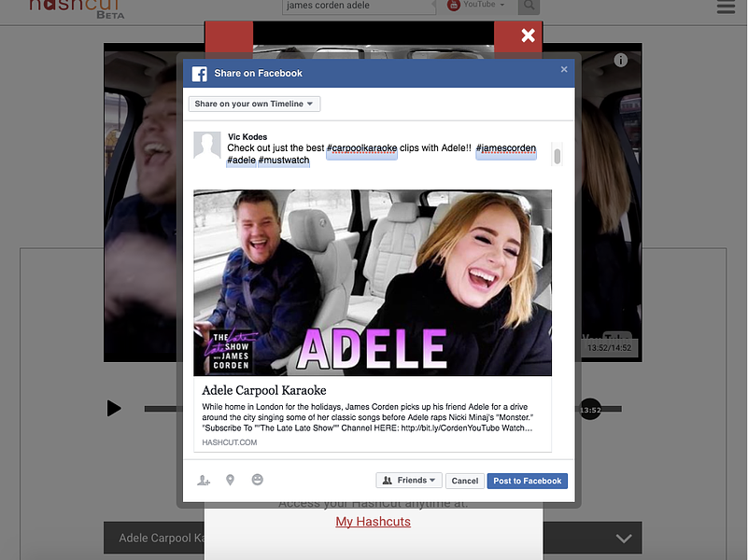Click the Vic Kodes name
This screenshot has height=560, width=748.
coord(247,137)
